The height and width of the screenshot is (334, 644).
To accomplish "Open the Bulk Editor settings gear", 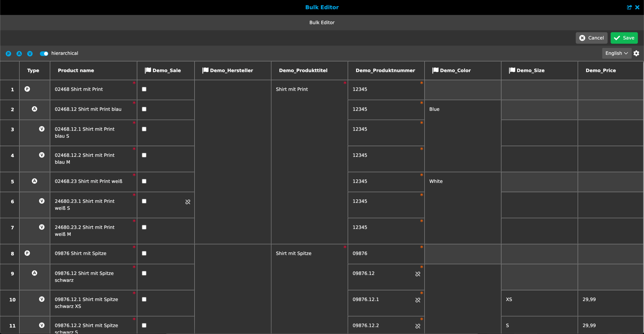I will 636,53.
